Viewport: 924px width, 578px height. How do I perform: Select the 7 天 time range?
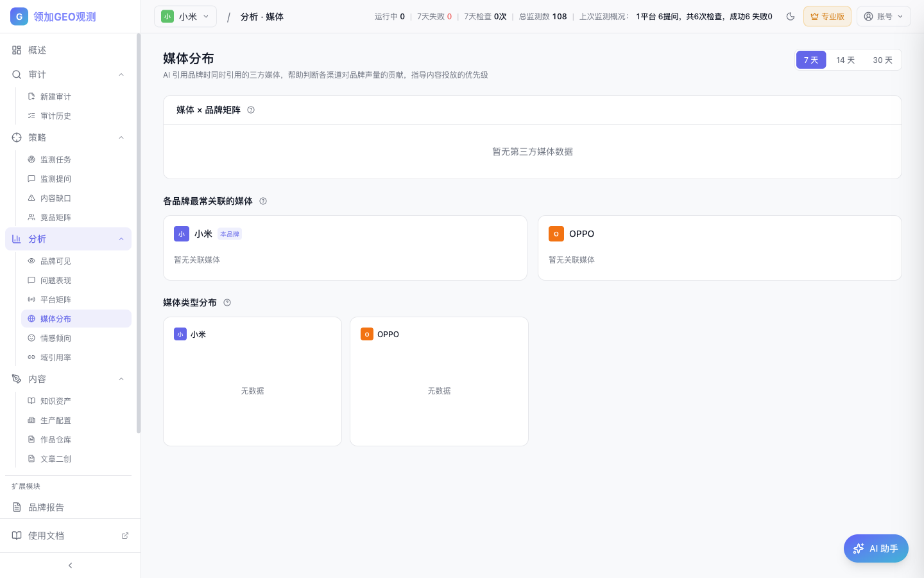click(811, 60)
